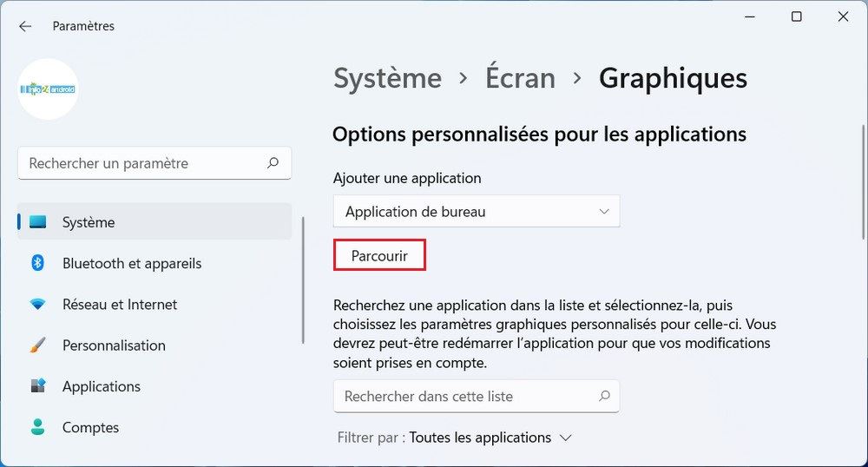
Task: Go to the Système breadcrumb
Action: tap(387, 78)
